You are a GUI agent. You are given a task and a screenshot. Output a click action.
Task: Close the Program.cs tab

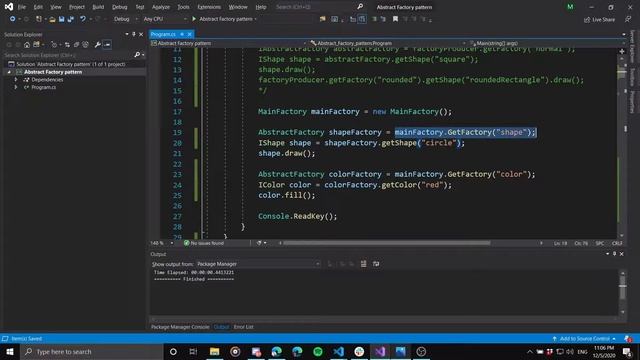pos(190,34)
